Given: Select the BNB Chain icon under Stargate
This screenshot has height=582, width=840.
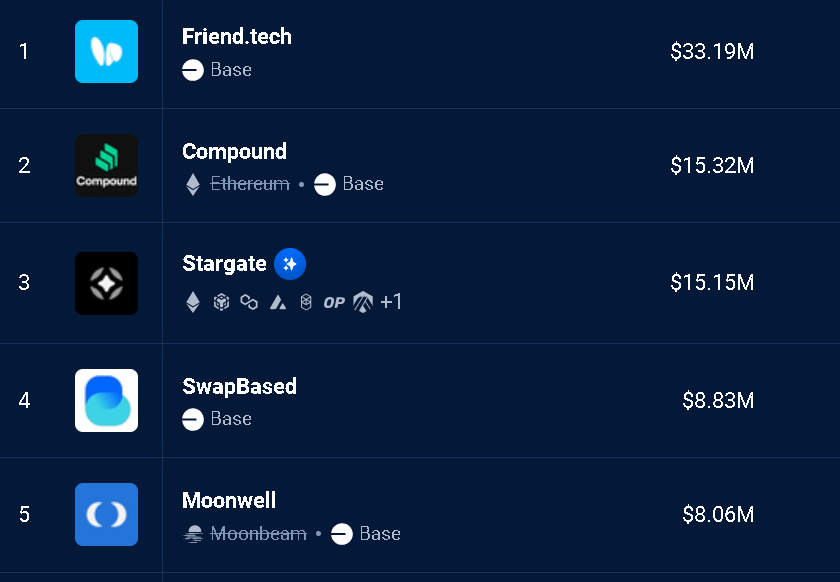Looking at the screenshot, I should (x=221, y=302).
